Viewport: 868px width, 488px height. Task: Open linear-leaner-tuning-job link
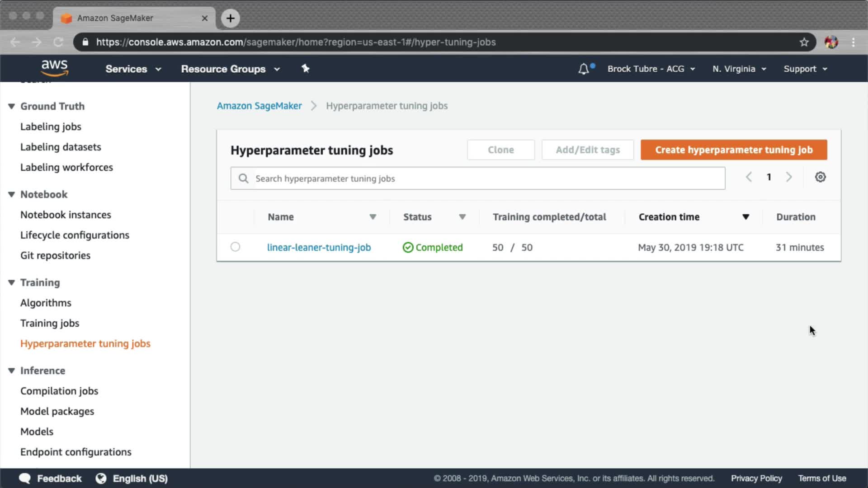coord(319,247)
